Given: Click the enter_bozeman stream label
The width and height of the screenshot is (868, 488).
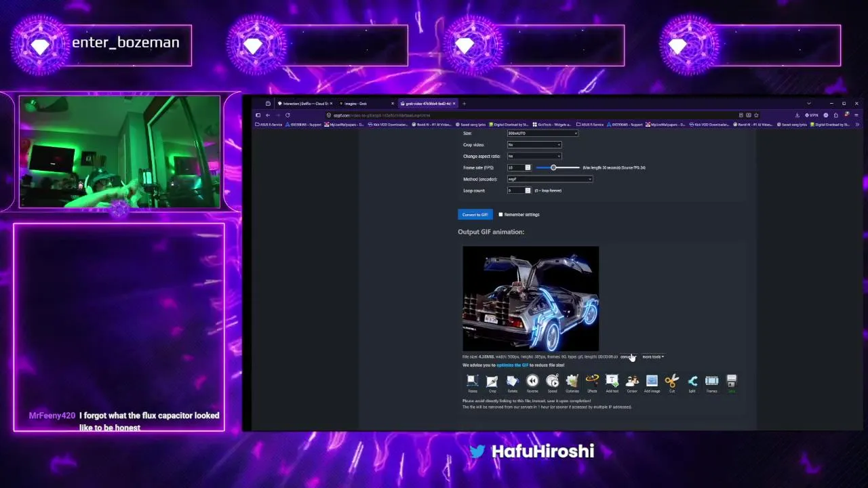Looking at the screenshot, I should point(125,43).
